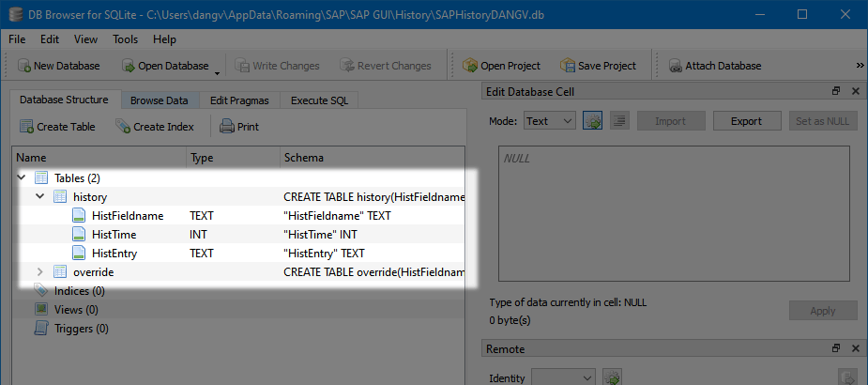Click the Attach Database icon
Viewport: 868px width, 385px height.
[x=676, y=66]
